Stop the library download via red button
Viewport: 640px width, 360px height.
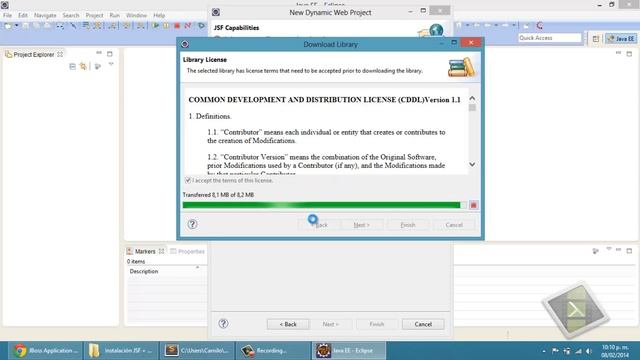[473, 205]
